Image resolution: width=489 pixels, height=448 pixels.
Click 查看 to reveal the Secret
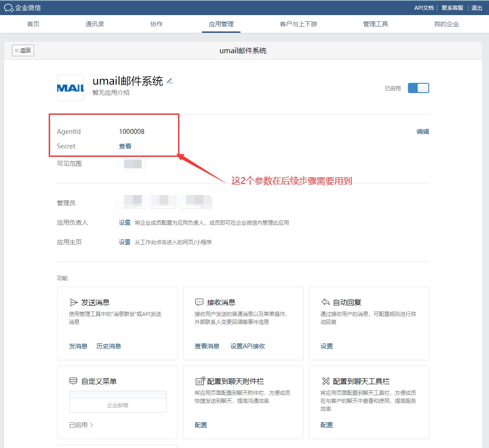coord(125,146)
